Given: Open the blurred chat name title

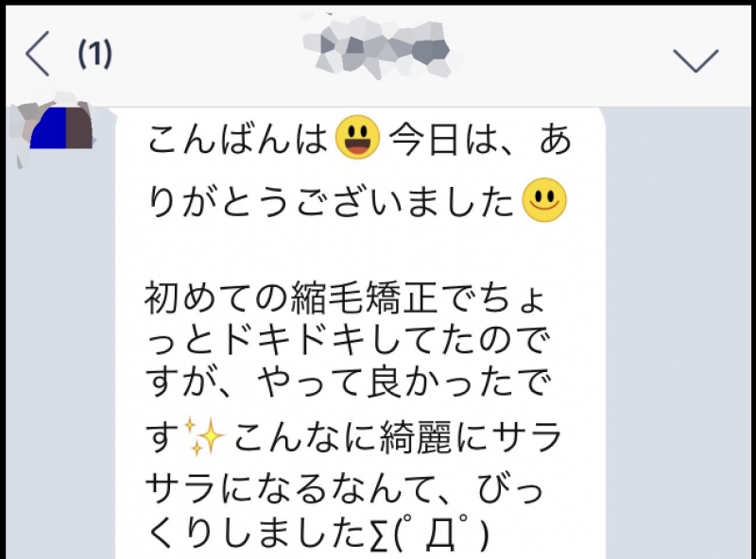Looking at the screenshot, I should [377, 47].
